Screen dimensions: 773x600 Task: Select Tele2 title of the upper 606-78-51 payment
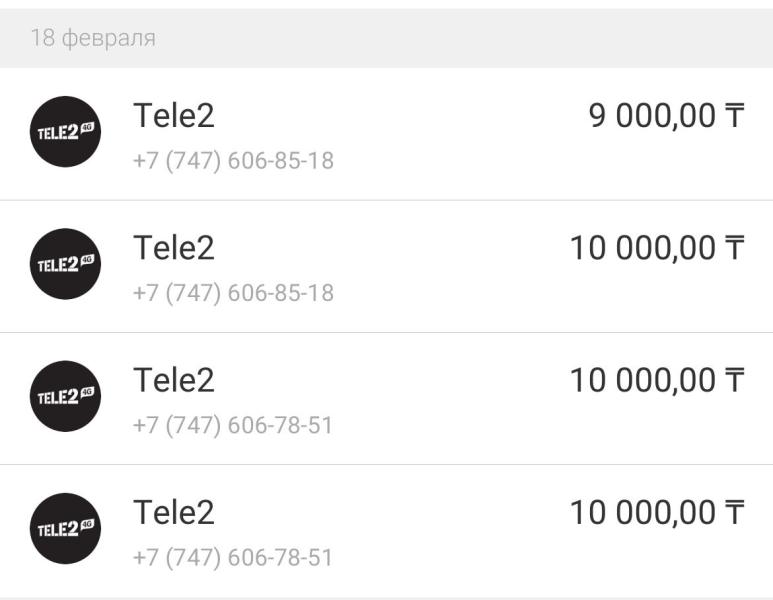tap(174, 380)
